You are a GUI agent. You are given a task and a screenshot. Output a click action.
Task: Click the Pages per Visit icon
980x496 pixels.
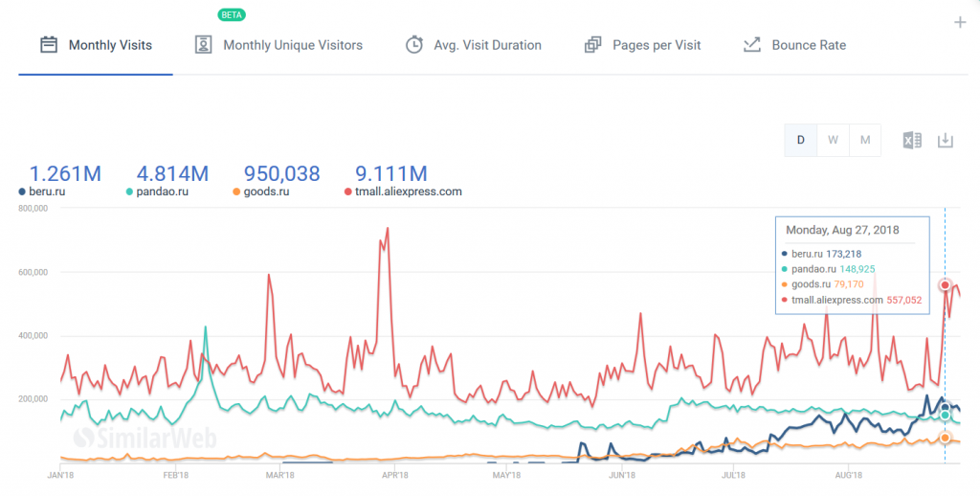click(592, 45)
